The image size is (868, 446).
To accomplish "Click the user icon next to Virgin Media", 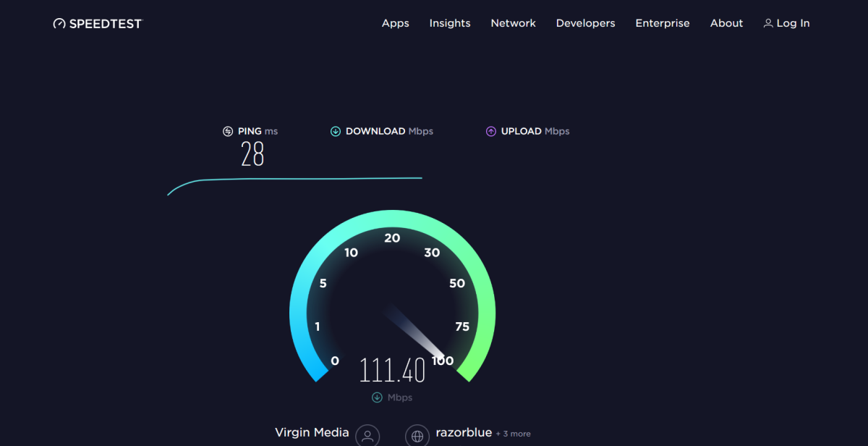I will pos(367,436).
